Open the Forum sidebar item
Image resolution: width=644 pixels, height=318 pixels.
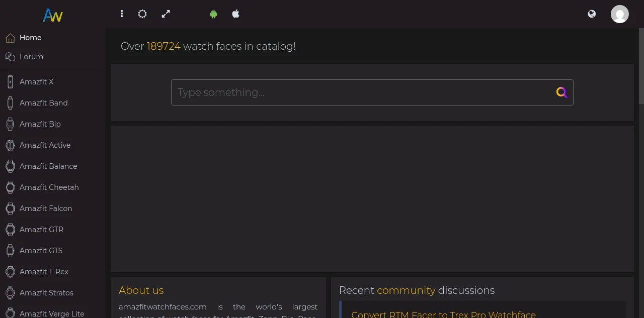pyautogui.click(x=31, y=57)
